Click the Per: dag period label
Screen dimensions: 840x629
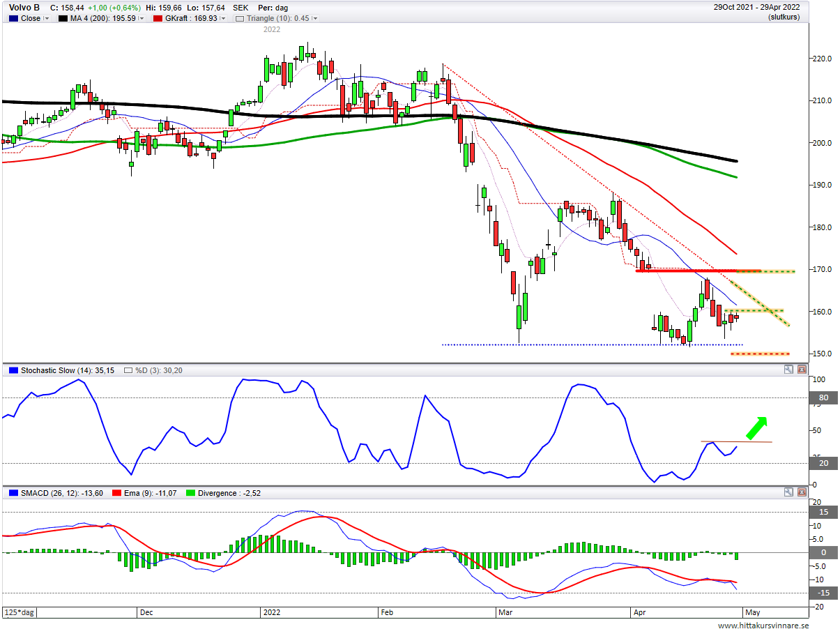tap(273, 8)
